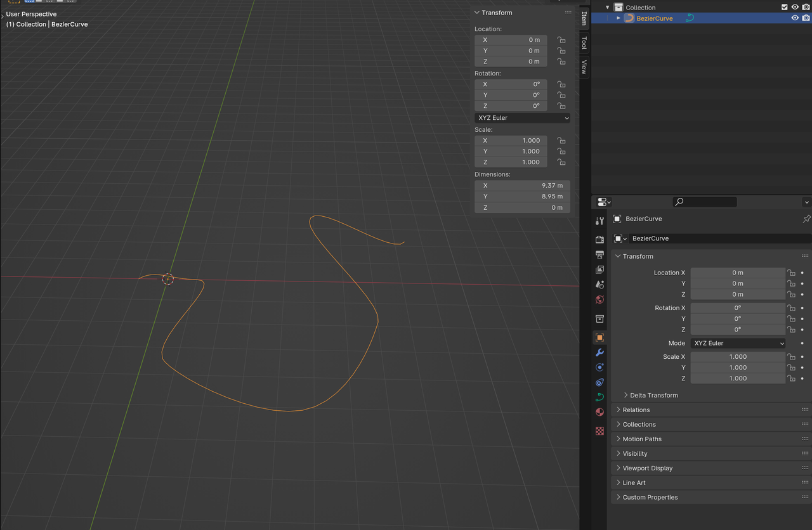Open the Render properties tab icon
Image resolution: width=812 pixels, height=530 pixels.
pos(599,239)
